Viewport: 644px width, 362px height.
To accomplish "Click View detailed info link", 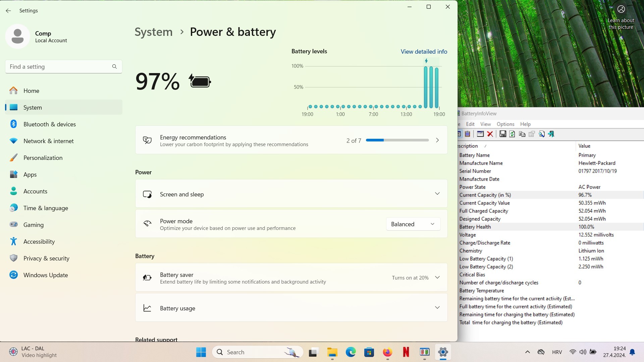I will tap(424, 51).
